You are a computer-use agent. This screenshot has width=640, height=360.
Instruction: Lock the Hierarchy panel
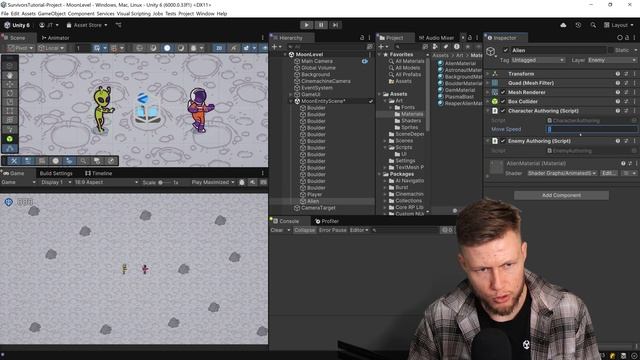(x=362, y=38)
